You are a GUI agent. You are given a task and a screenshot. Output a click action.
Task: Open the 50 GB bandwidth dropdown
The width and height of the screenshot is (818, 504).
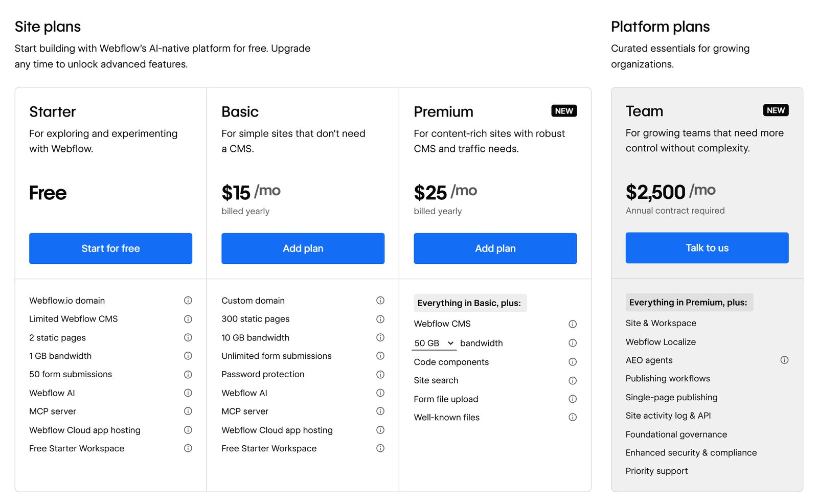coord(434,343)
